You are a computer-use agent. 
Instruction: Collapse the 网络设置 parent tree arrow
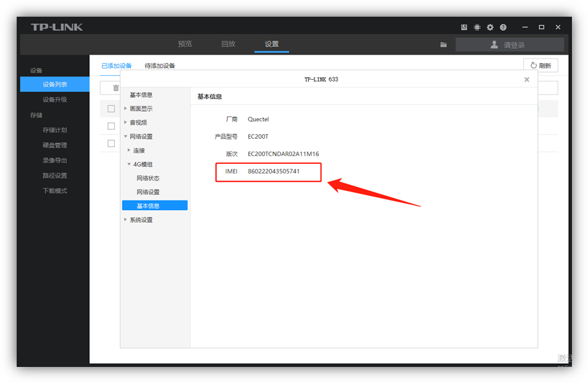(x=125, y=136)
